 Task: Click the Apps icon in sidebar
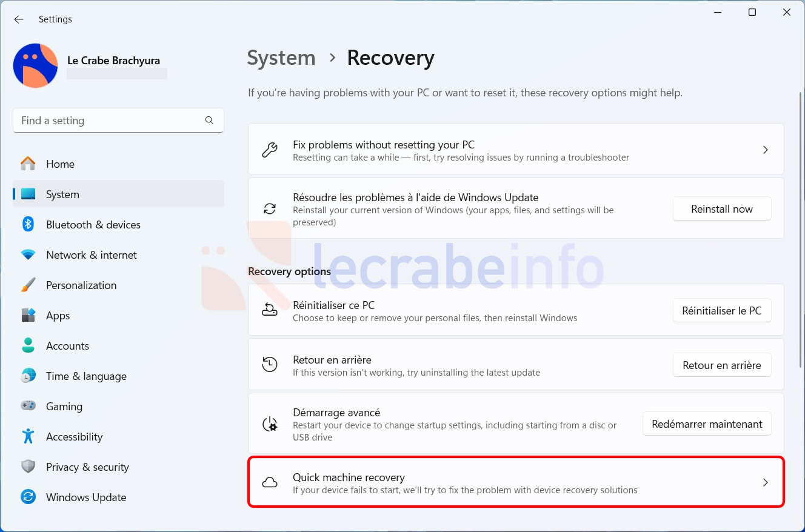click(28, 315)
